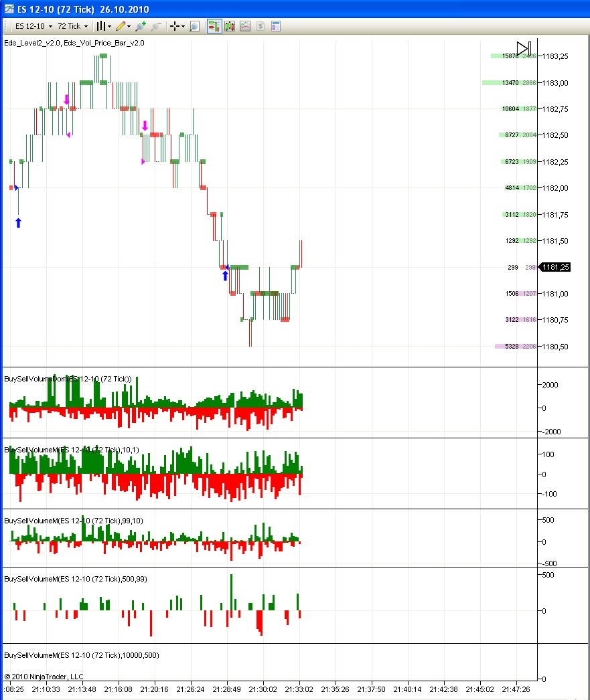Expand the 72 Tick interval dropdown
Screen dimensions: 590x700
73,26
